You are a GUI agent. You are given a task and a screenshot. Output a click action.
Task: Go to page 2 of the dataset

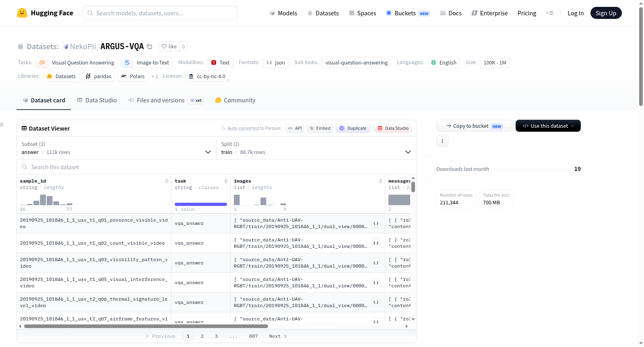[x=202, y=336]
